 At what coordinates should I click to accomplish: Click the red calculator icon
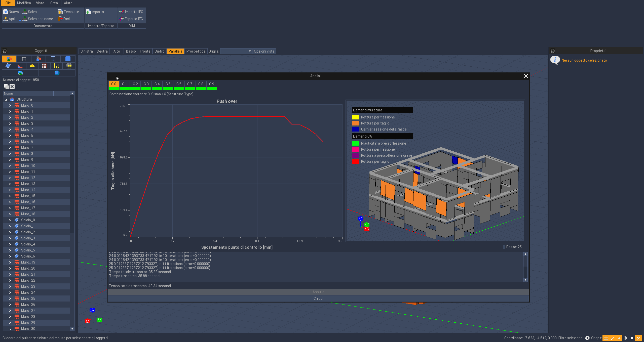coord(44,66)
